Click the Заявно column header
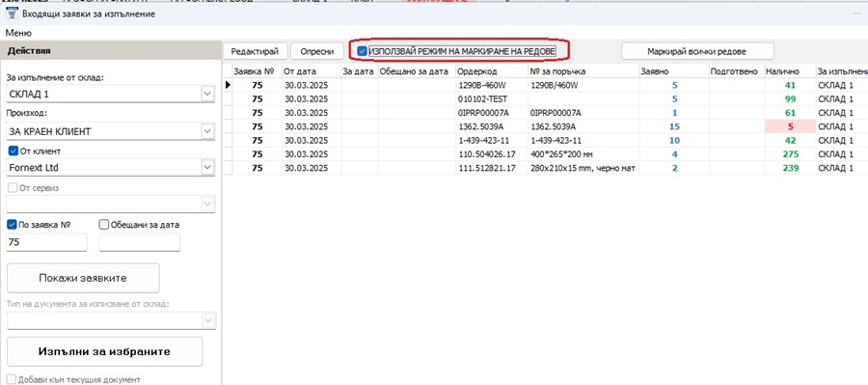This screenshot has height=385, width=868. [673, 71]
